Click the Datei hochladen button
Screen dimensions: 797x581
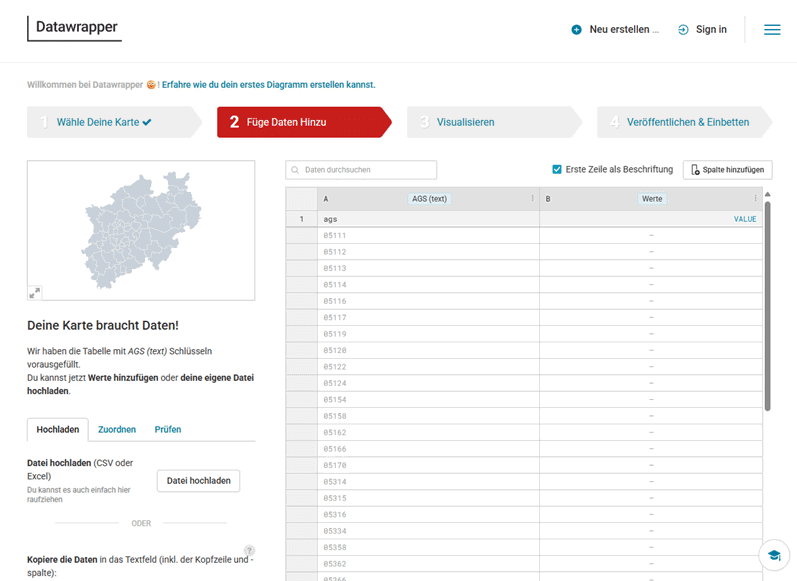coord(199,481)
